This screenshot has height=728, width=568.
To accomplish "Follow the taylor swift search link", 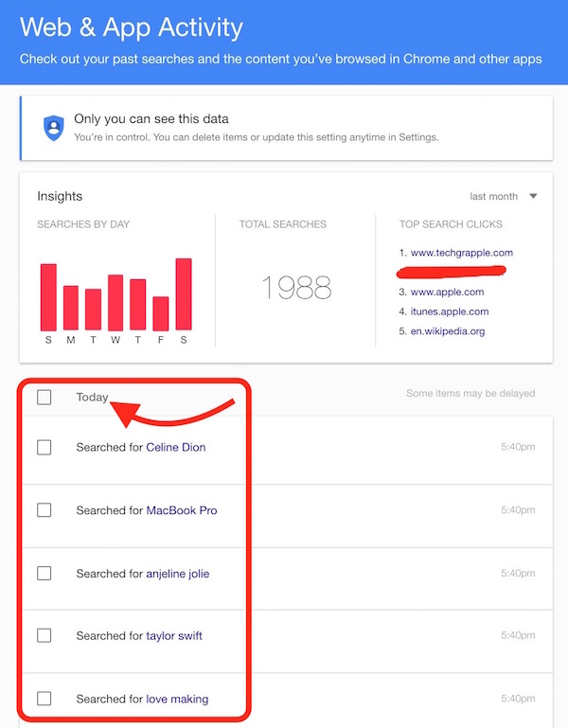I will (174, 635).
